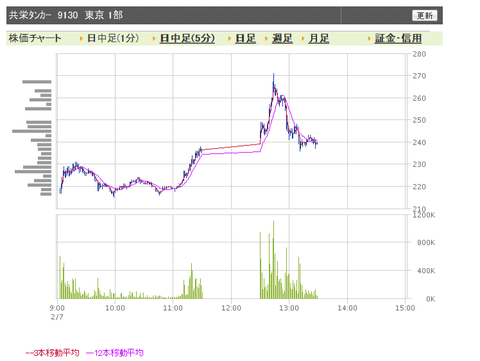Click the 400K volume axis label

pos(426,271)
